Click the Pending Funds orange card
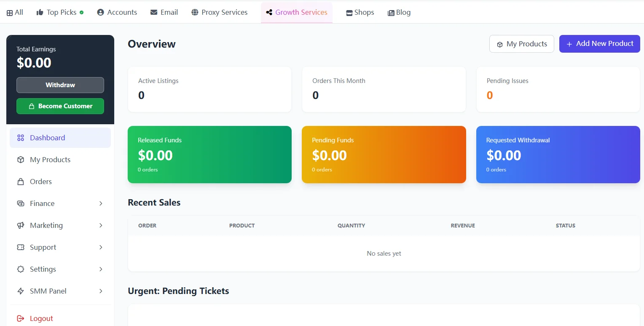The width and height of the screenshot is (644, 326). click(384, 155)
